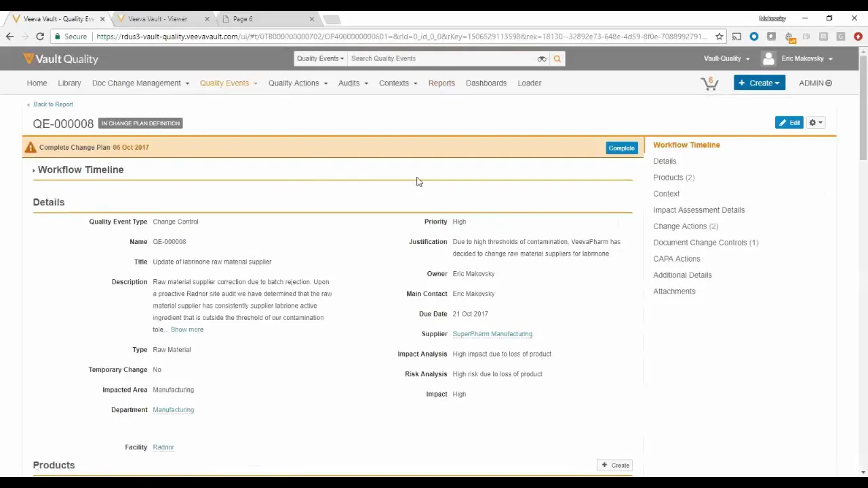The height and width of the screenshot is (488, 868).
Task: Reload the page with refresh icon
Action: 40,37
